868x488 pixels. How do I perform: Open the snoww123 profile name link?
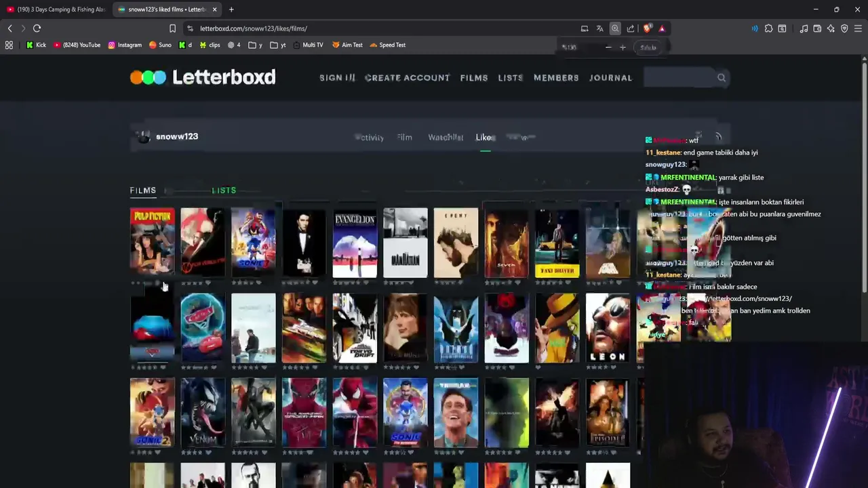click(177, 137)
